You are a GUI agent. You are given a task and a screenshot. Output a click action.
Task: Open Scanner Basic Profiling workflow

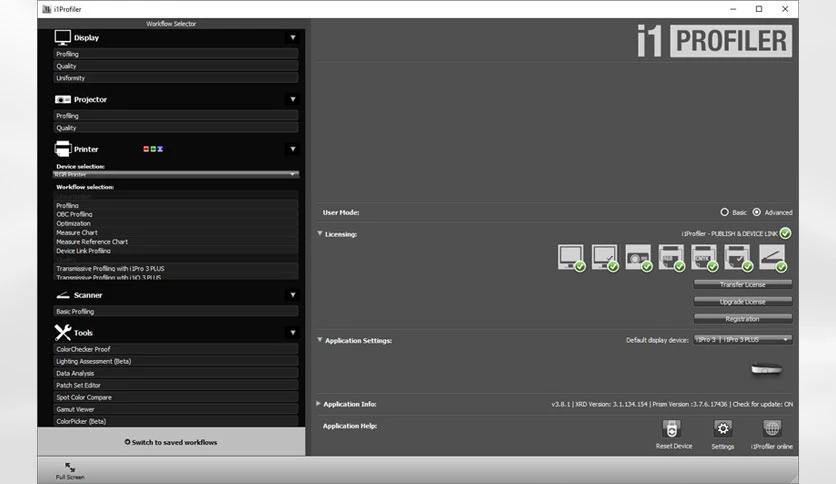tap(176, 311)
